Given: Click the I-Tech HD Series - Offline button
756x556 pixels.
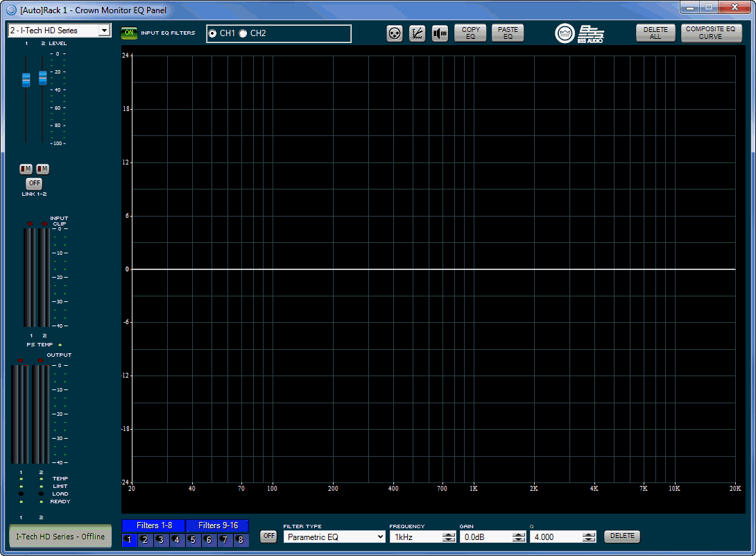Looking at the screenshot, I should point(60,536).
